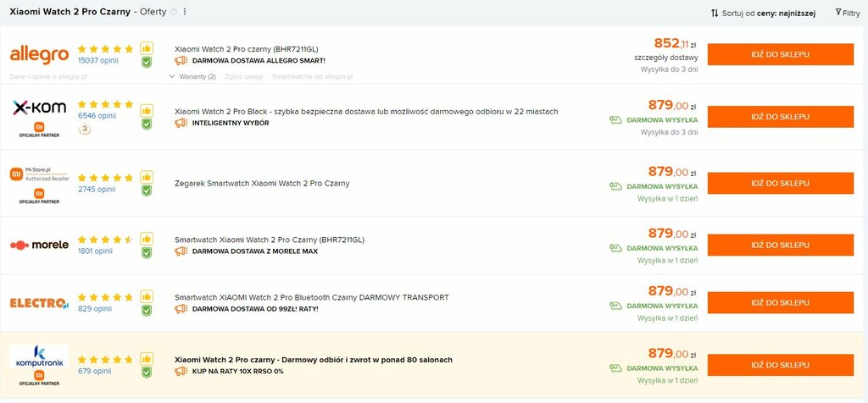The height and width of the screenshot is (403, 868).
Task: Click the thumbs-up badge in x-kom row
Action: [x=147, y=110]
